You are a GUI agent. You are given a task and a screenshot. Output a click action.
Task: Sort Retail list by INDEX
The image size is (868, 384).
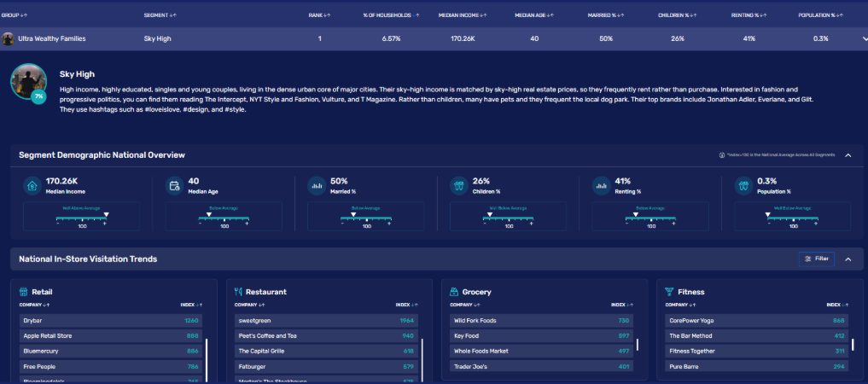click(191, 305)
